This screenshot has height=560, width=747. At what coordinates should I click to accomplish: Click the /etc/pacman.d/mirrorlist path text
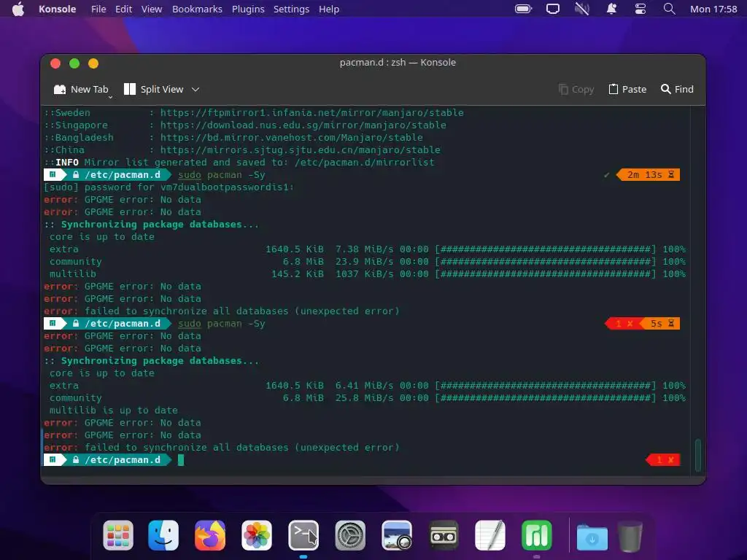coord(365,163)
